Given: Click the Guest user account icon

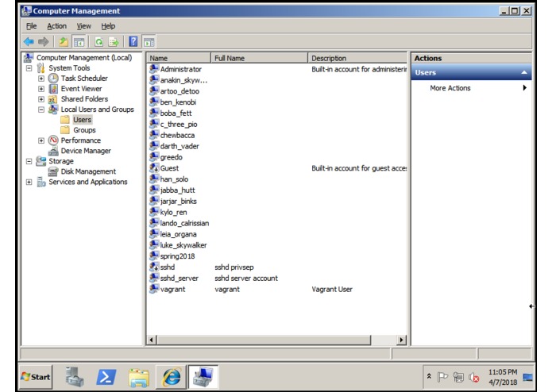Looking at the screenshot, I should [154, 168].
